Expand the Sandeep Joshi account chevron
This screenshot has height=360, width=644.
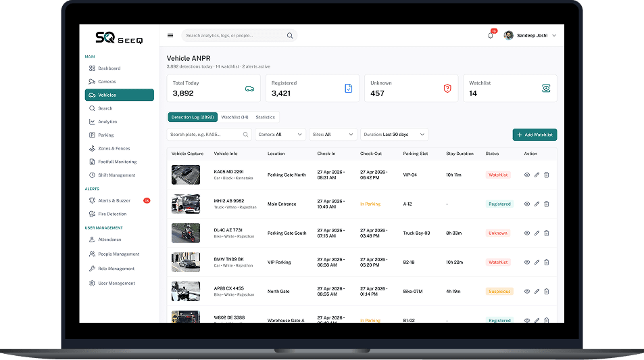tap(554, 35)
